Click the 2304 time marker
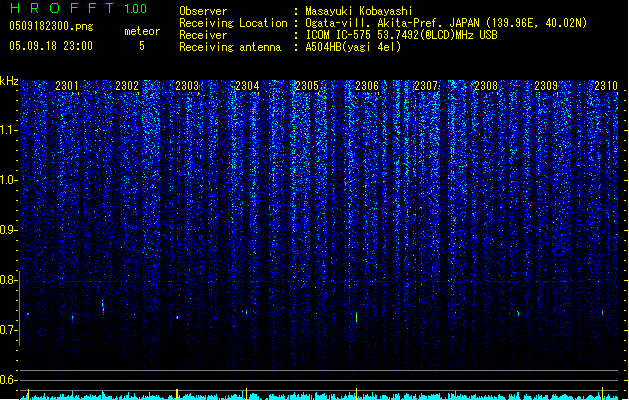The height and width of the screenshot is (400, 629). [x=247, y=86]
